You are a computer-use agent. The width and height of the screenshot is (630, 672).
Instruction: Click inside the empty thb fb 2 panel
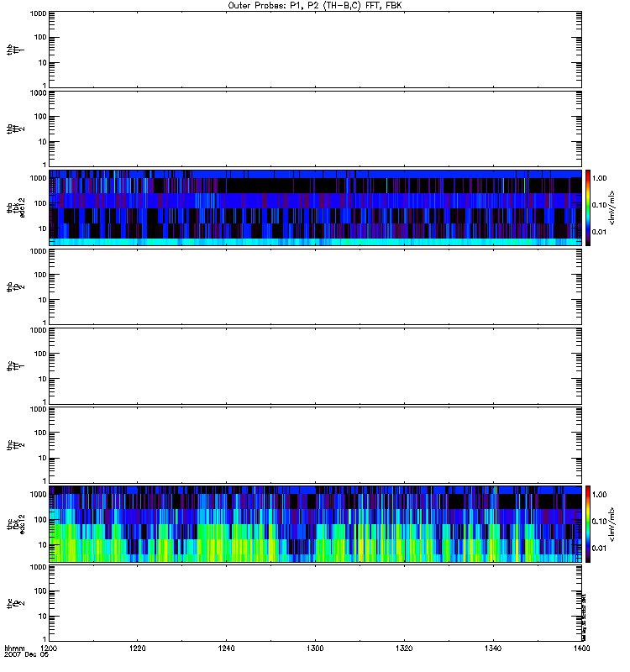315,287
